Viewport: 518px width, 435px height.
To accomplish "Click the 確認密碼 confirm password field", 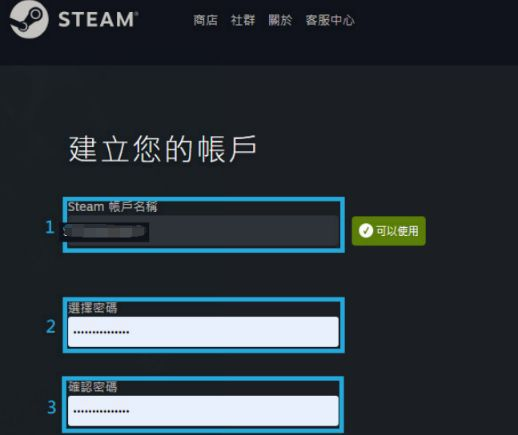I will click(203, 411).
